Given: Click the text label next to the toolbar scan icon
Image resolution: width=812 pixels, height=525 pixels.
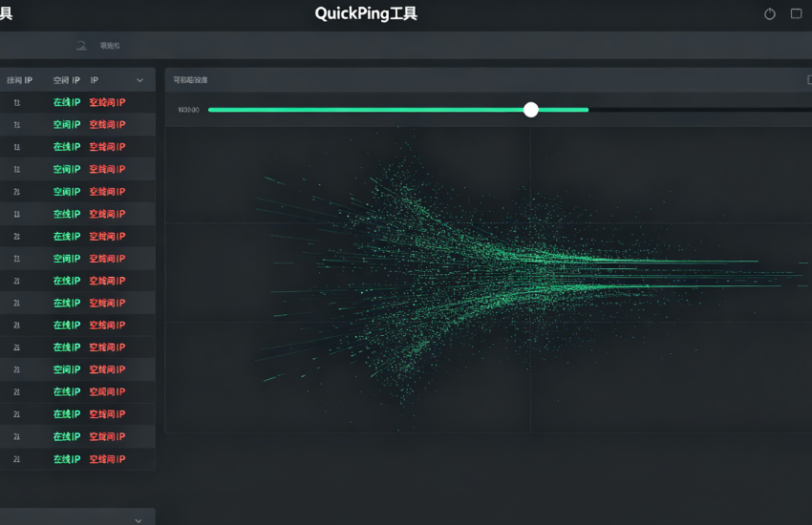Looking at the screenshot, I should [110, 45].
